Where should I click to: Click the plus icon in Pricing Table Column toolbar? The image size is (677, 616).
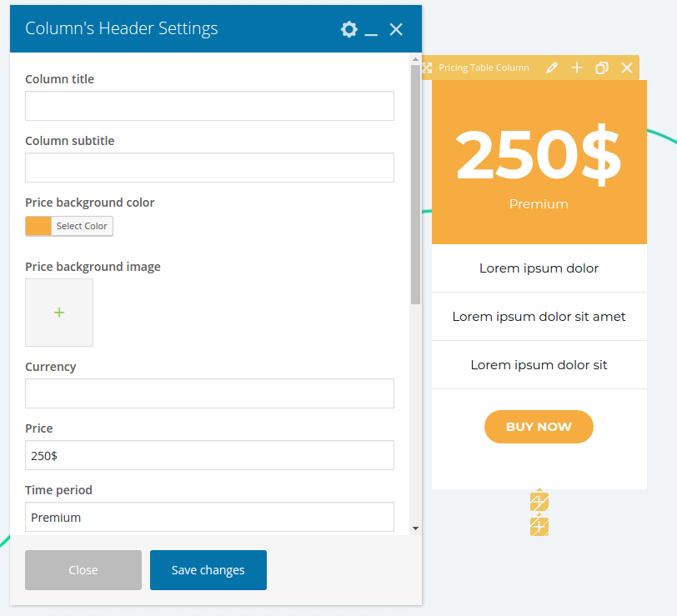pos(577,68)
